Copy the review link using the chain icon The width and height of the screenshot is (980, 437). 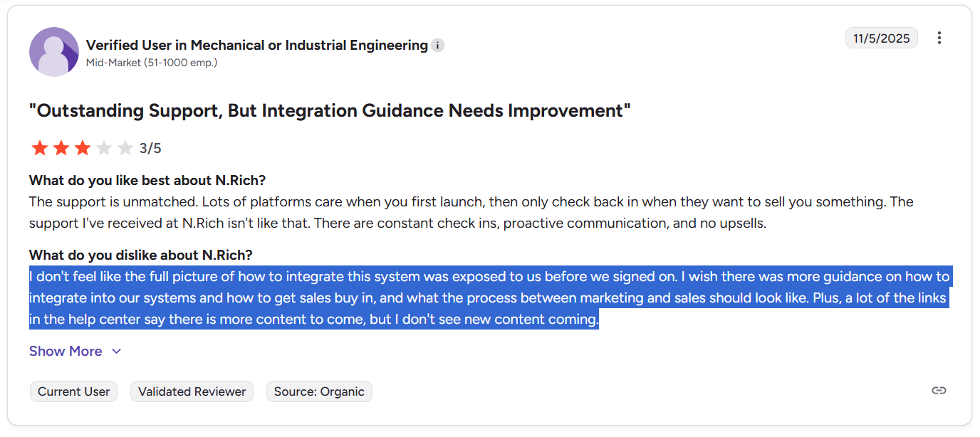click(x=939, y=390)
